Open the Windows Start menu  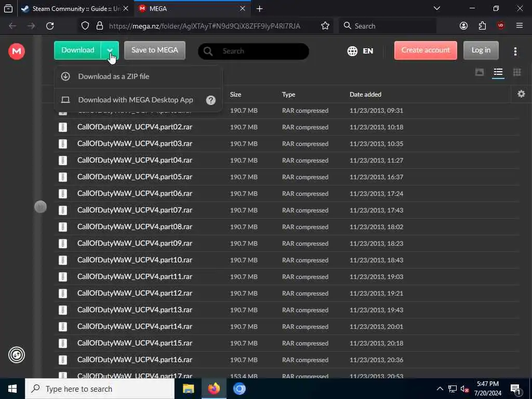click(12, 389)
